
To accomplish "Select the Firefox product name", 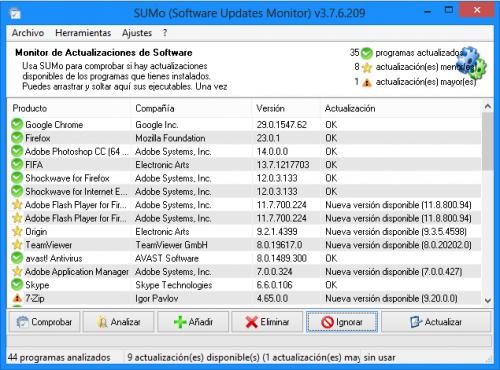I will 38,138.
